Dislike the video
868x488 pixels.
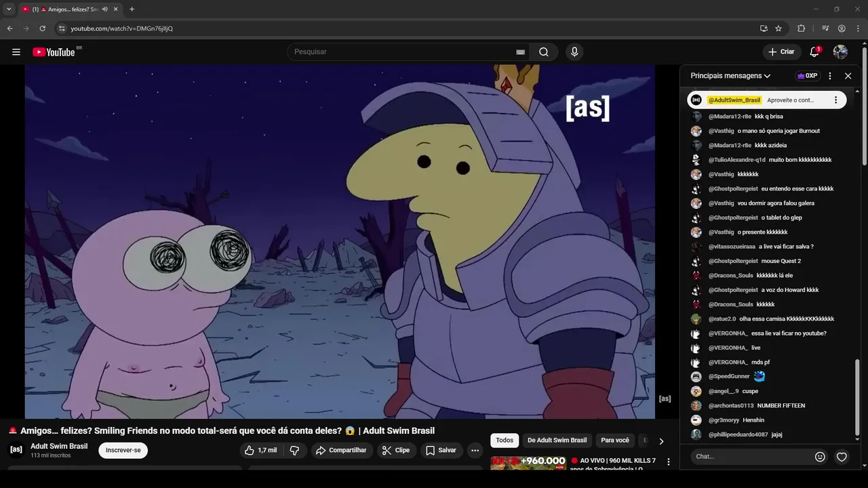pos(294,451)
